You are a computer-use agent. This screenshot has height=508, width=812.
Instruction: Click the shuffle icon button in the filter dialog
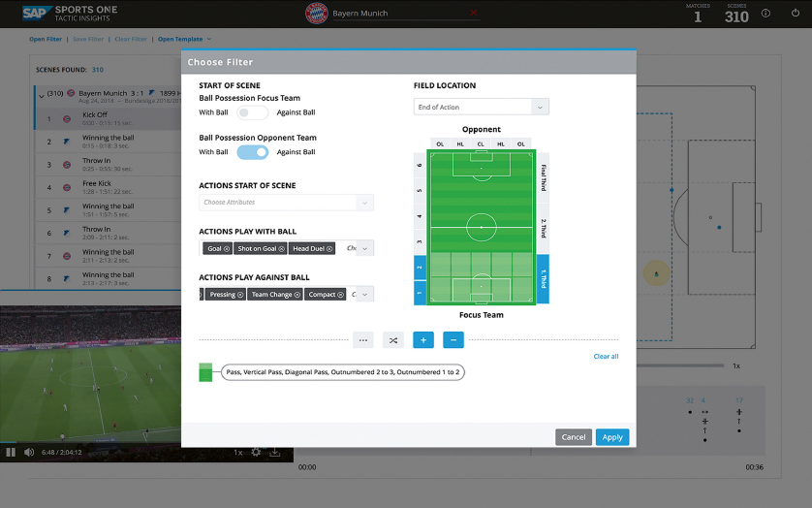(392, 339)
